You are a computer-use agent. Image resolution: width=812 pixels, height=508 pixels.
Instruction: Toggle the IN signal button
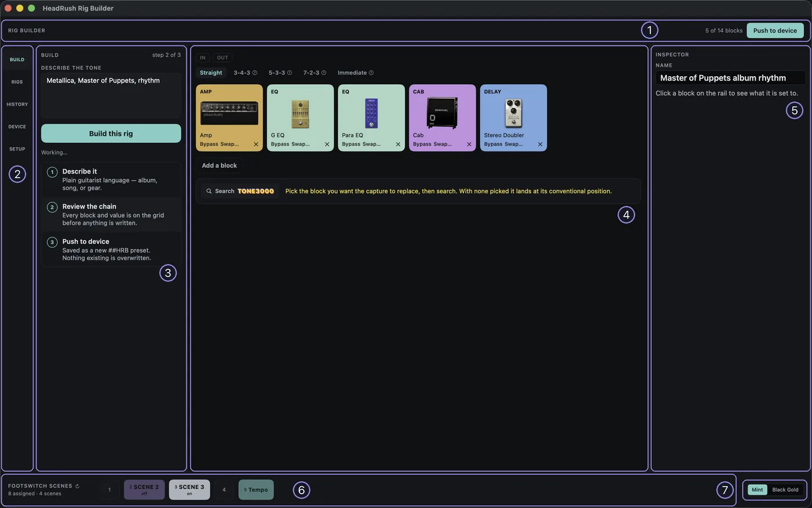tap(202, 57)
